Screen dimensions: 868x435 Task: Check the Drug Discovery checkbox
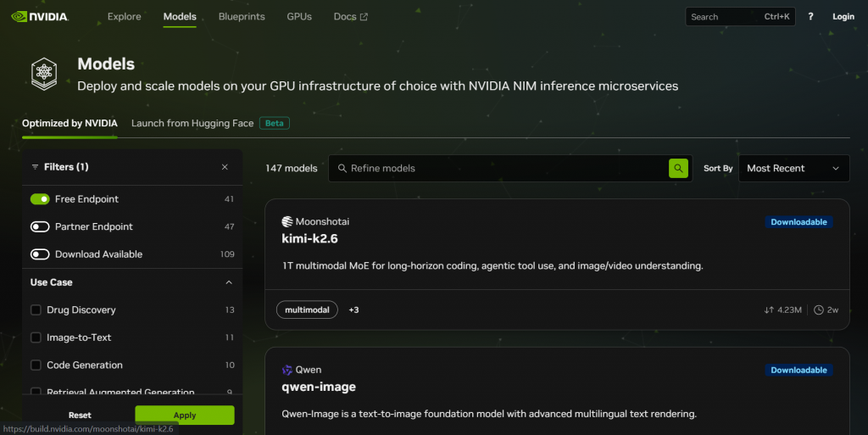(36, 310)
